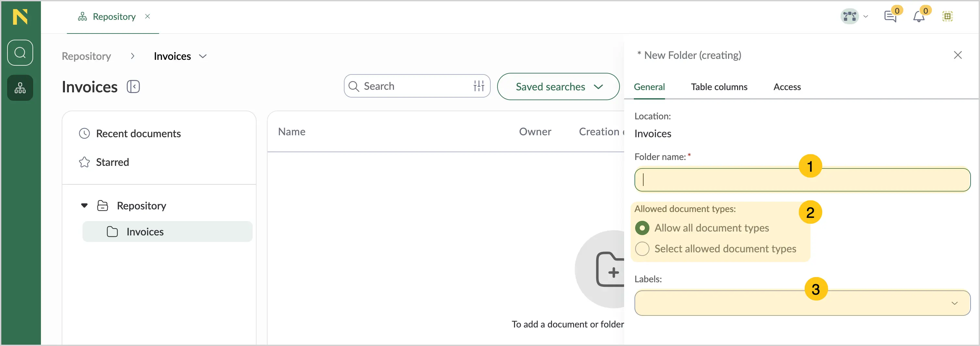Image resolution: width=980 pixels, height=346 pixels.
Task: Expand the Invoices breadcrumb dropdown chevron
Action: (x=203, y=56)
